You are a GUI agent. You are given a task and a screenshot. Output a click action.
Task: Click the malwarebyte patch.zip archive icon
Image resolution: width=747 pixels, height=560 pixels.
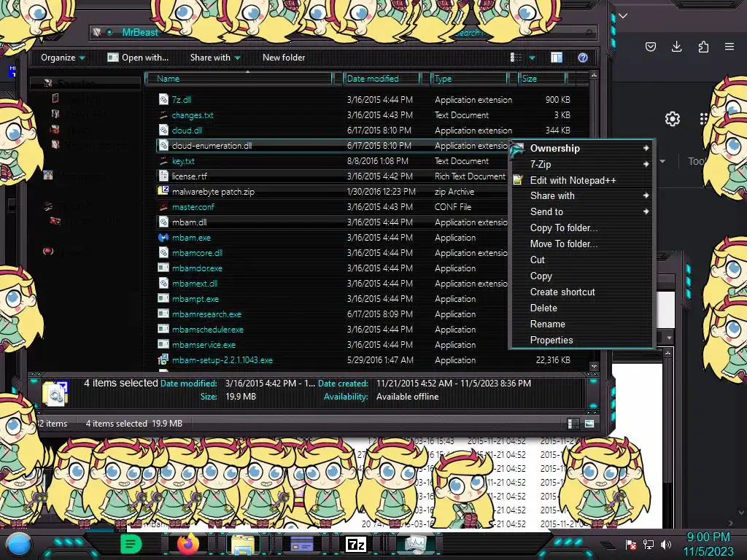(x=163, y=191)
